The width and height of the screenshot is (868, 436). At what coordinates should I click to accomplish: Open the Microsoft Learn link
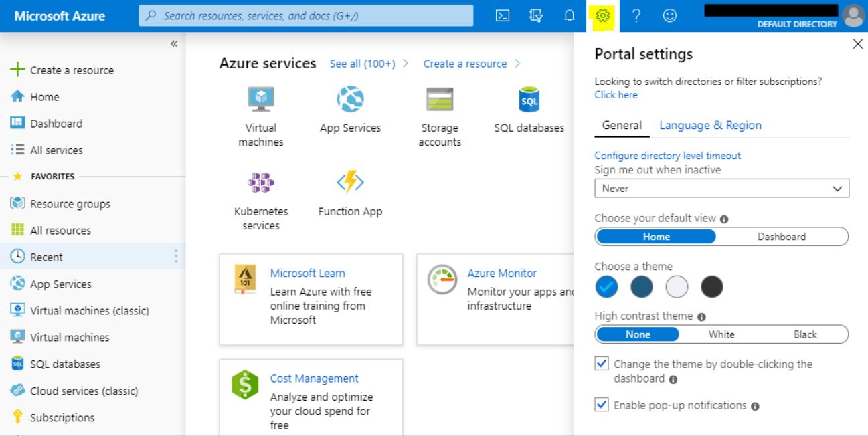click(x=308, y=274)
